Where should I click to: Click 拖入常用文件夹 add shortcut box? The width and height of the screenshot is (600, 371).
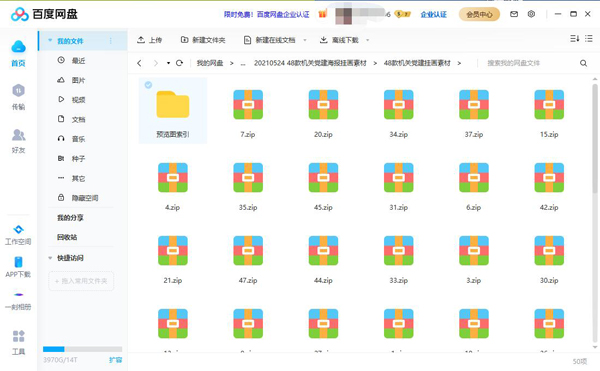[81, 281]
